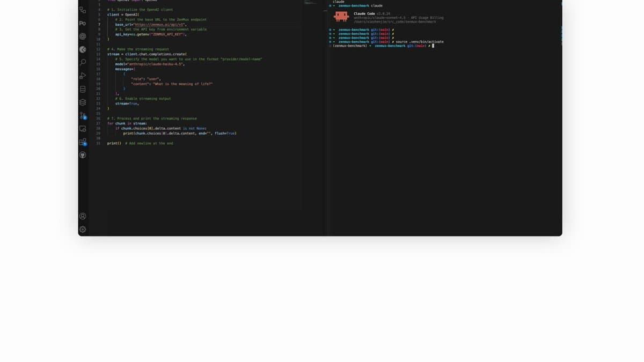Viewport: 644px width, 362px height.
Task: Click line number 7 in the gutter
Action: [x=99, y=25]
